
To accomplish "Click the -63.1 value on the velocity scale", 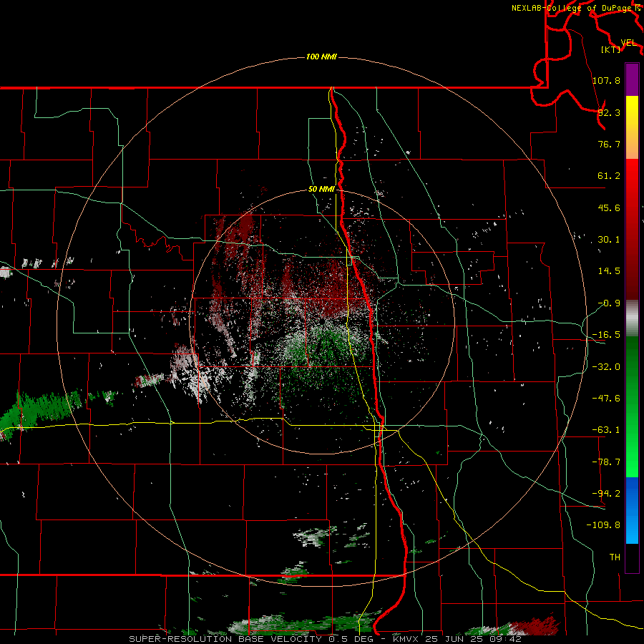I will [606, 430].
